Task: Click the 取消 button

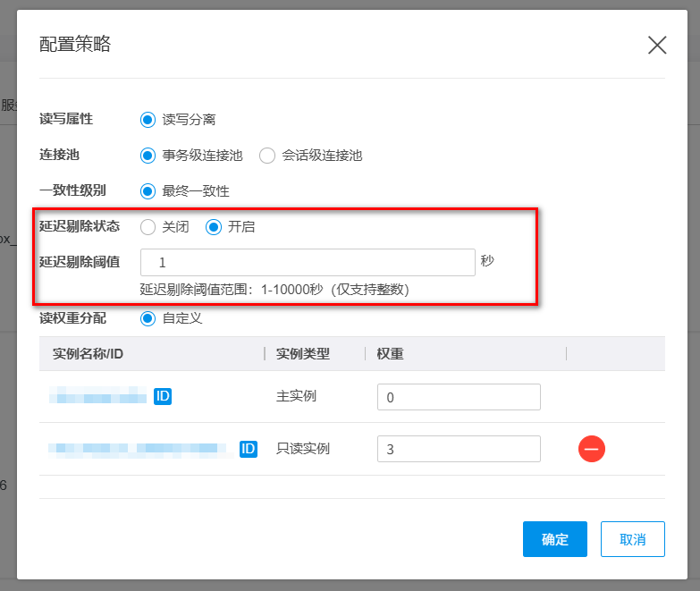Action: tap(632, 539)
